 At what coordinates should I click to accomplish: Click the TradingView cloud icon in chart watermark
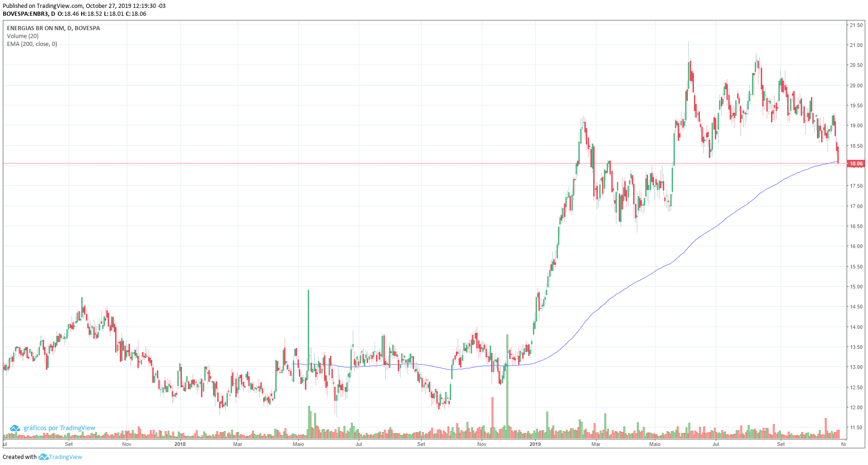(x=15, y=428)
